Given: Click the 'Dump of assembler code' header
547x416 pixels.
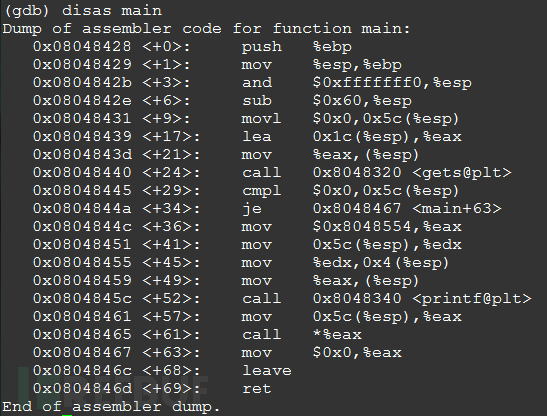Looking at the screenshot, I should point(112,29).
